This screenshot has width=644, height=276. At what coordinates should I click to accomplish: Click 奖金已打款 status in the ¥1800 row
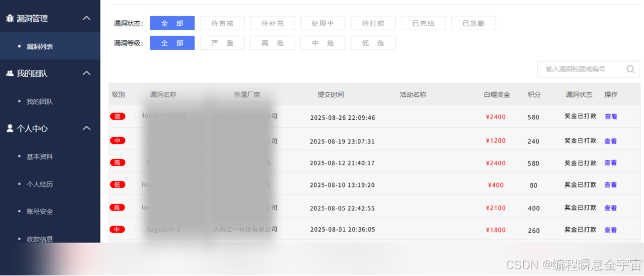click(580, 230)
